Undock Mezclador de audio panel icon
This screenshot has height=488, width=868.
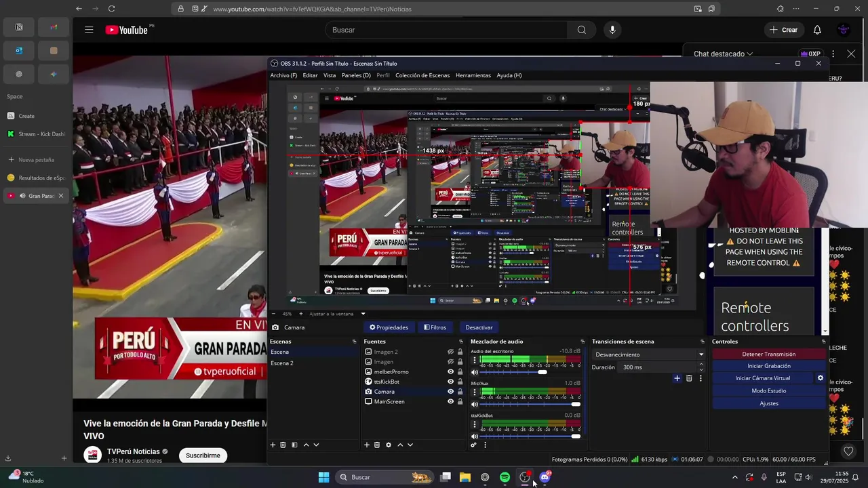coord(582,342)
